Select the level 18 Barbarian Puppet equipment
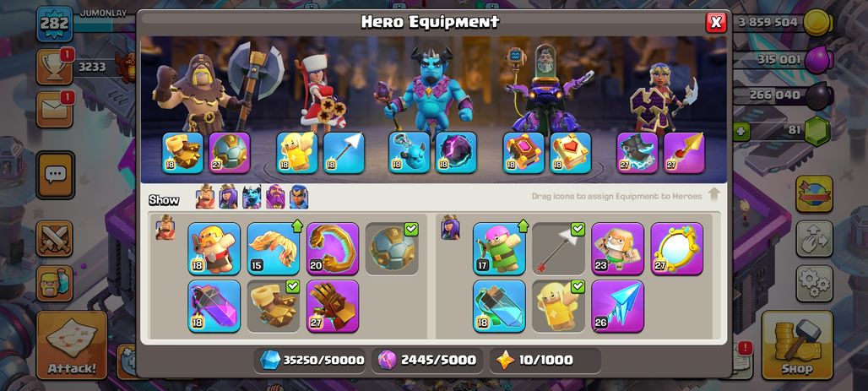 tap(214, 248)
